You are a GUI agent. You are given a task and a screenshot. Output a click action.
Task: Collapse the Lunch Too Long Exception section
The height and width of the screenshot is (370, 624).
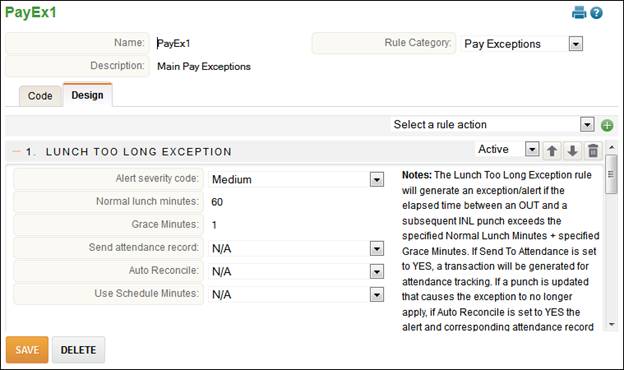[16, 152]
